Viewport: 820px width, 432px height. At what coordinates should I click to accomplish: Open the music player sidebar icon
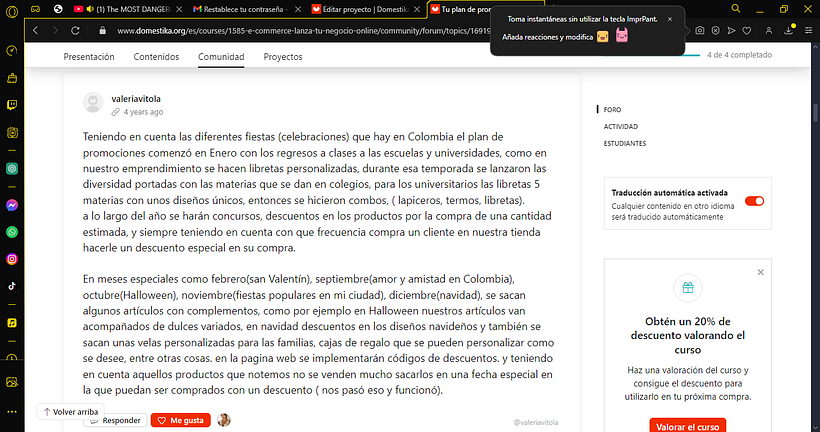[12, 323]
